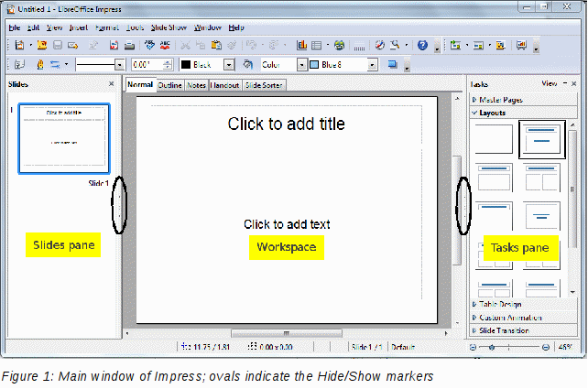
Task: Click the Paste clipboard icon
Action: pyautogui.click(x=216, y=46)
